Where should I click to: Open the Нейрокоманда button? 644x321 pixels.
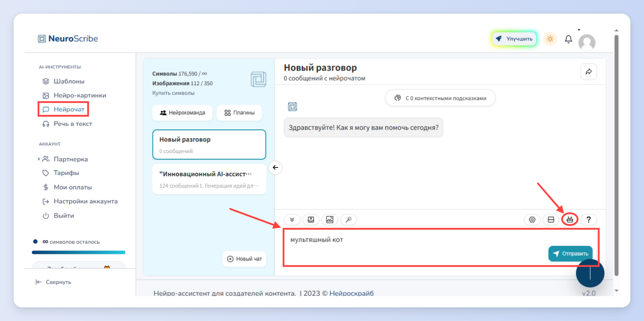point(182,113)
